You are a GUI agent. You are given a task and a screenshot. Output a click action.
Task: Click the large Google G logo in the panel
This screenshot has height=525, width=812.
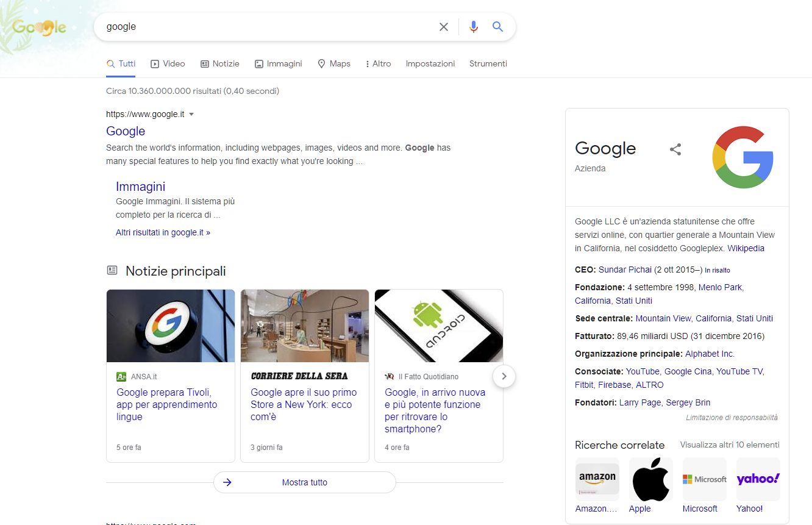(x=743, y=157)
